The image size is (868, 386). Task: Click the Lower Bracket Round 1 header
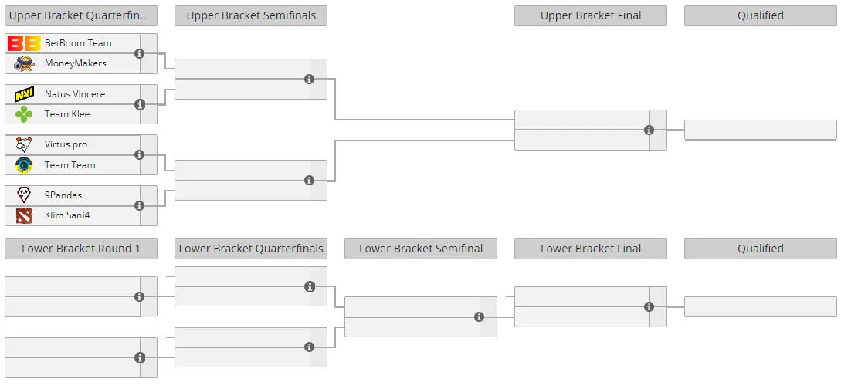point(81,249)
